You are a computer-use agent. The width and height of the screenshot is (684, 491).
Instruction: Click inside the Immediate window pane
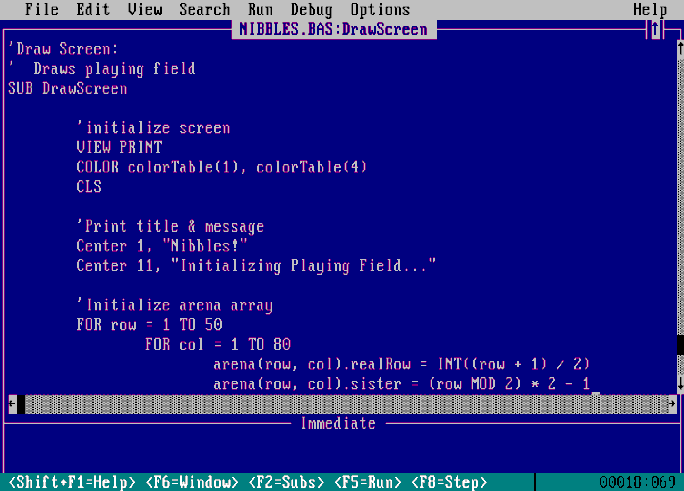pos(340,451)
